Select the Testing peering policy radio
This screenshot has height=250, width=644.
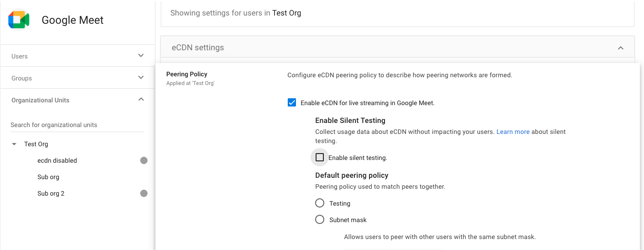coord(320,203)
